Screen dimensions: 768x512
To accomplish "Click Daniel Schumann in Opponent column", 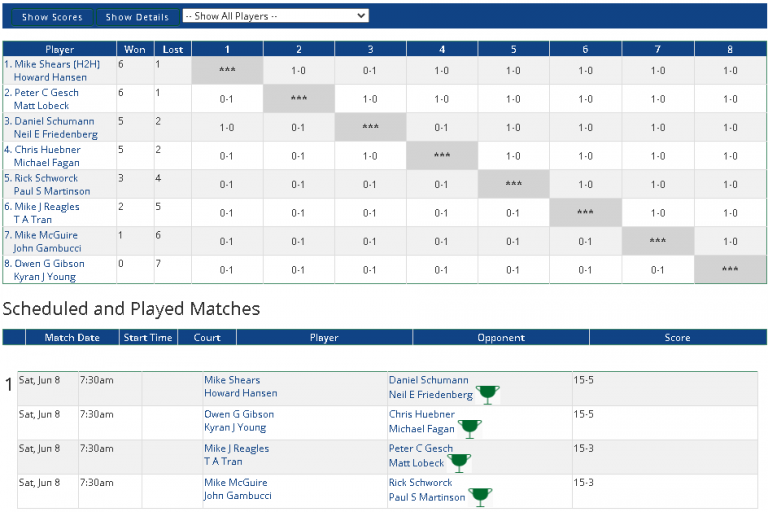I will pyautogui.click(x=429, y=380).
